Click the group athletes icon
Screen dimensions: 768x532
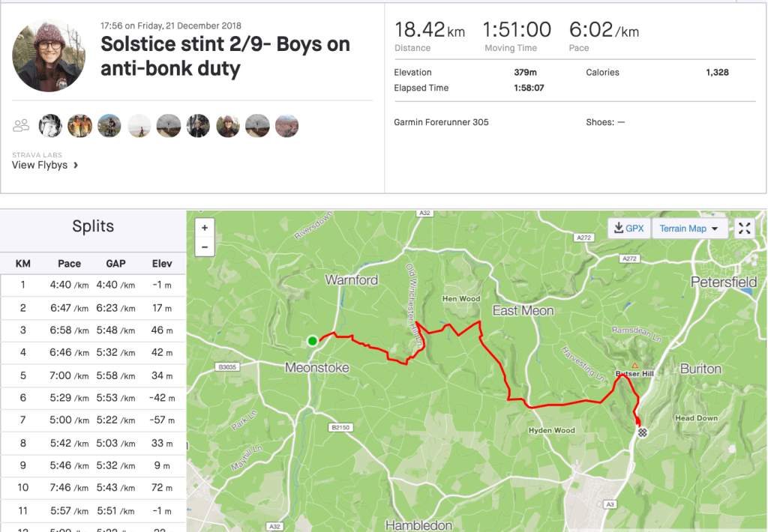tap(22, 126)
